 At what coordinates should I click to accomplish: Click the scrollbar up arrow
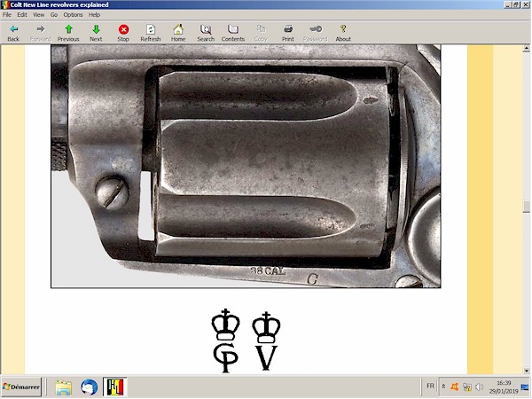click(x=526, y=49)
